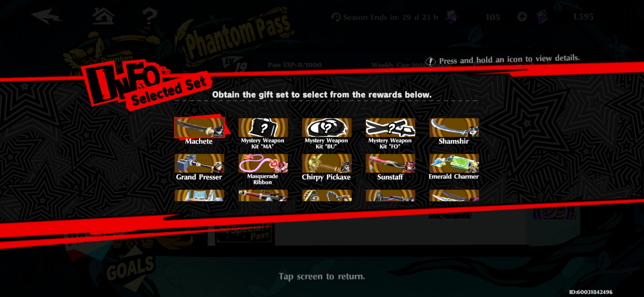
Task: Click the plus icon to add currency
Action: pos(522,17)
